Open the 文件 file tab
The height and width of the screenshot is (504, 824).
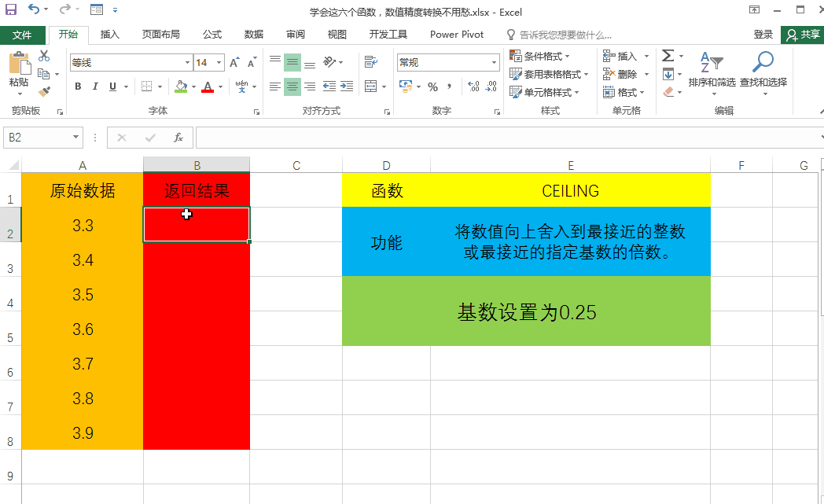22,35
